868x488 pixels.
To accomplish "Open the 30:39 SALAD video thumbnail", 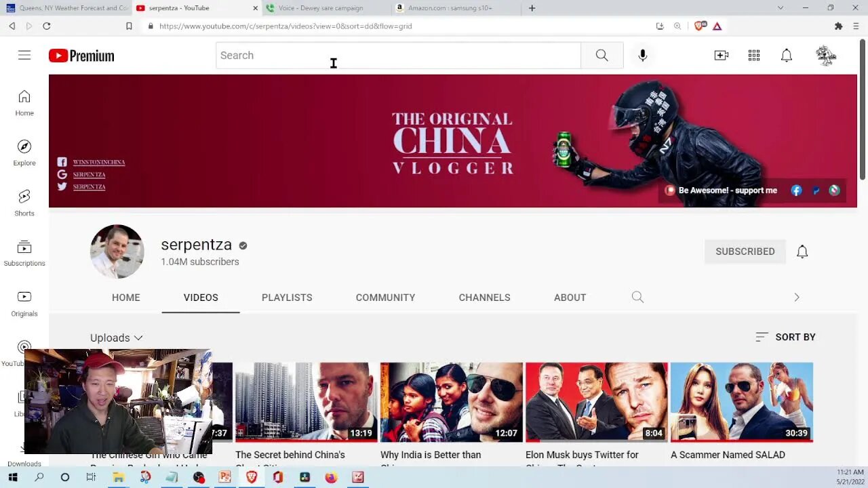I will 741,402.
